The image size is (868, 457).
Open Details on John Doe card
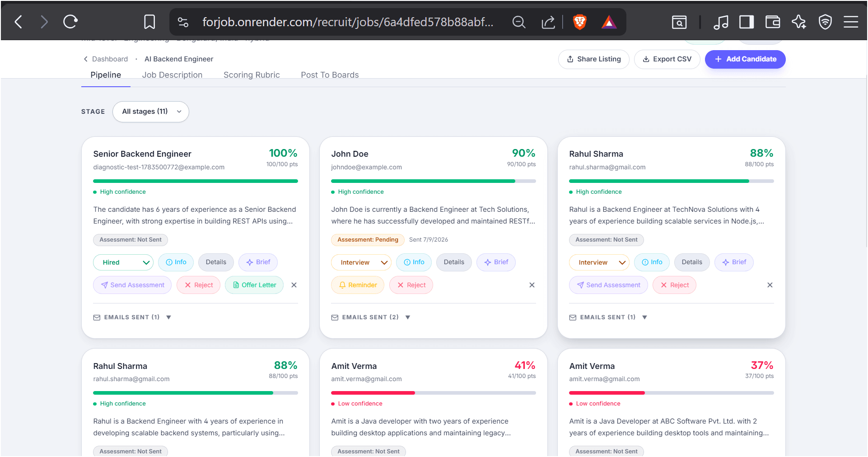tap(454, 262)
